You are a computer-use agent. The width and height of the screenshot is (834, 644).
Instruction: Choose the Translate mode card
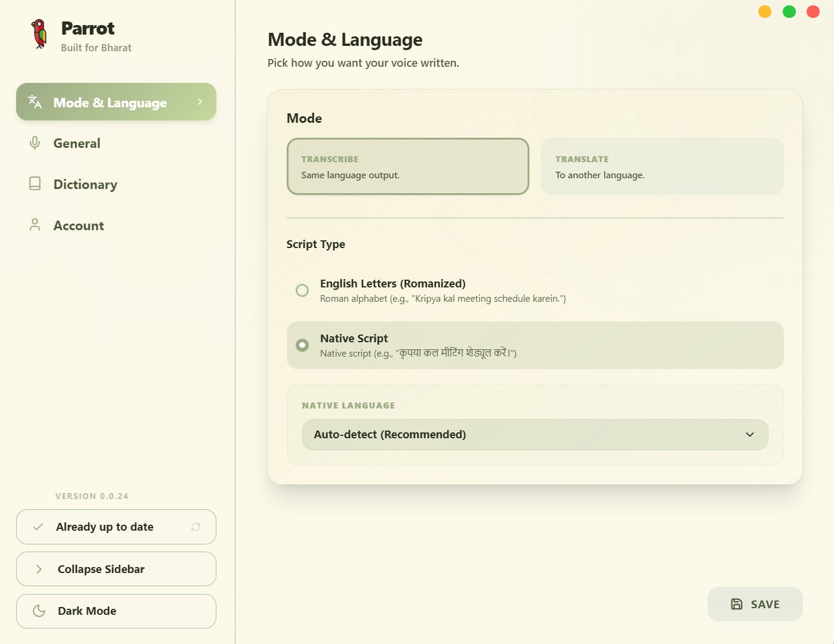click(x=662, y=166)
